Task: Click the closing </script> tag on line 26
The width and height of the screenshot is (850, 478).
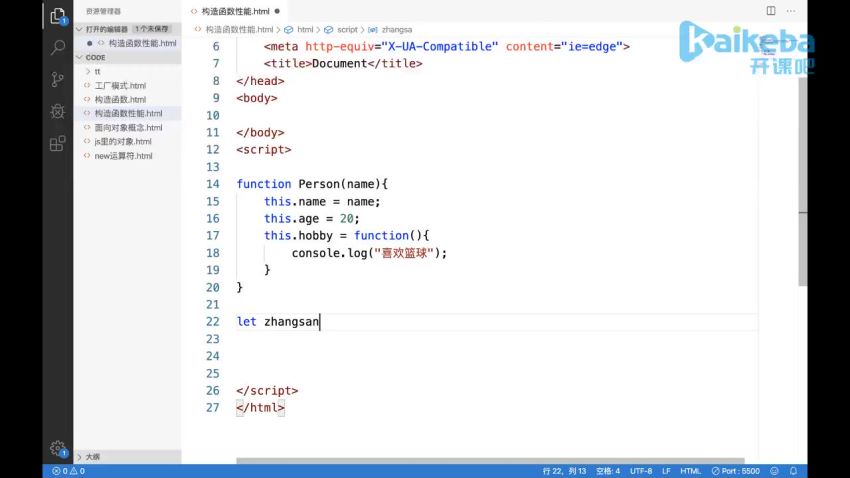Action: pyautogui.click(x=267, y=391)
